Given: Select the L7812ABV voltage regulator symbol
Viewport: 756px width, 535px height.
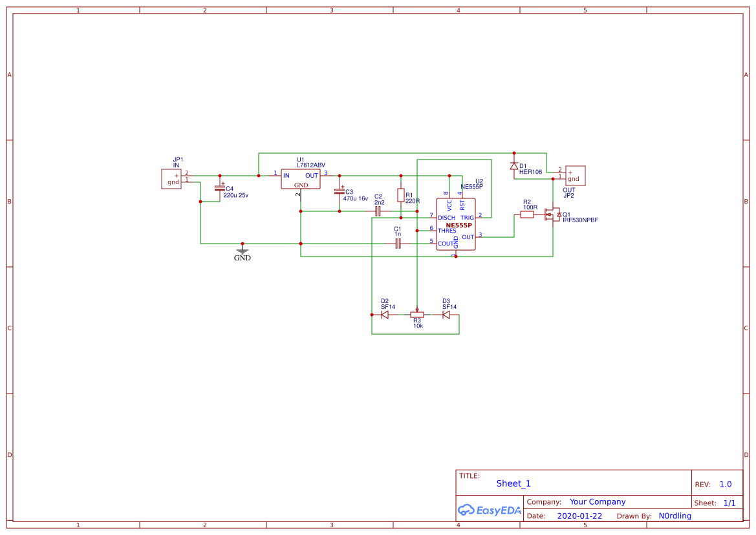Looking at the screenshot, I should (301, 179).
